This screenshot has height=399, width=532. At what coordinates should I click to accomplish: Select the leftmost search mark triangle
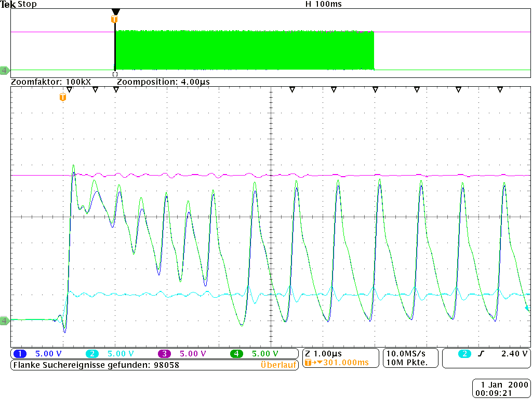(69, 90)
